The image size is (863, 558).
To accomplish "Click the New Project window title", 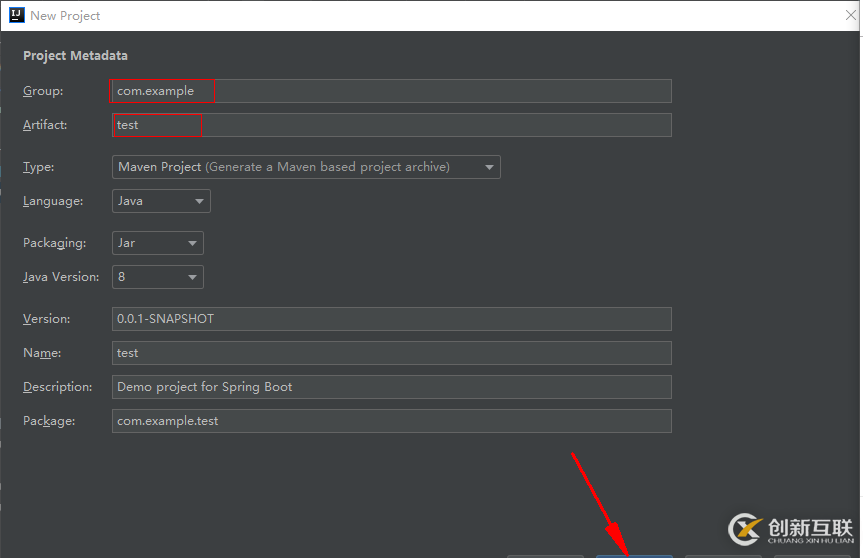I will (x=65, y=16).
